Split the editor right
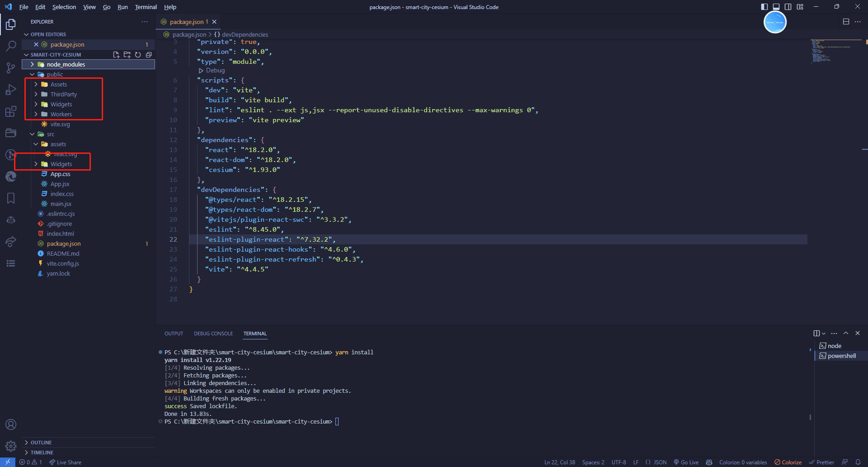 (x=846, y=22)
